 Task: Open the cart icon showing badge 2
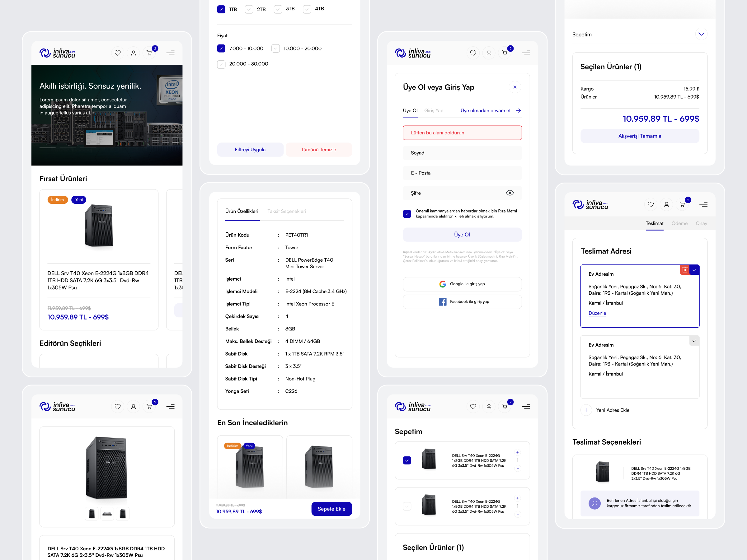pos(149,53)
